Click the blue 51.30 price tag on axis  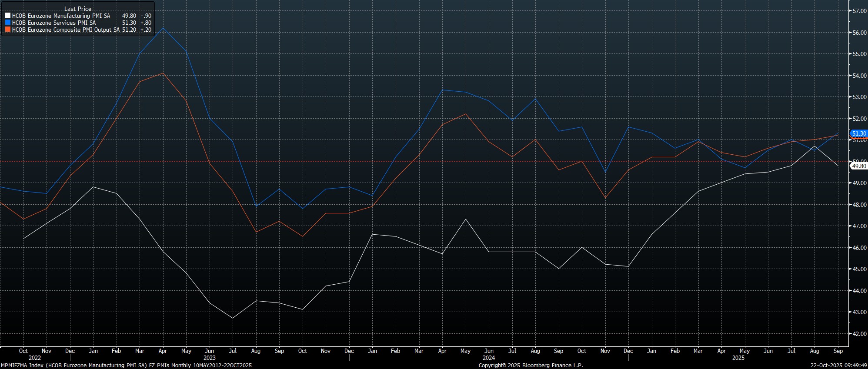[x=858, y=133]
